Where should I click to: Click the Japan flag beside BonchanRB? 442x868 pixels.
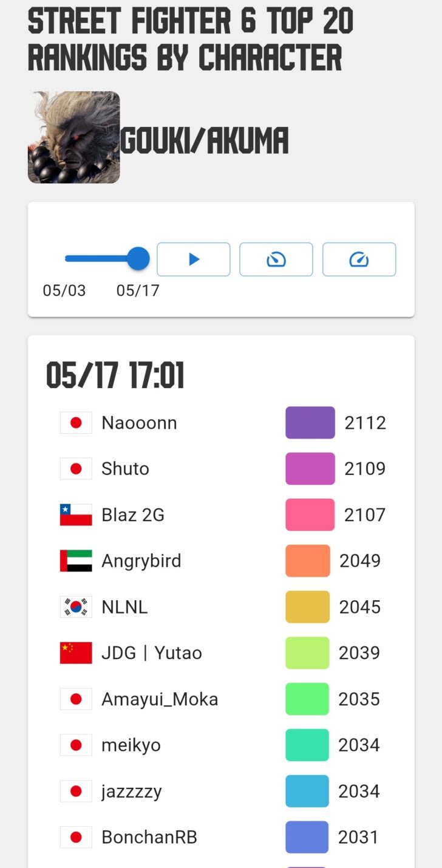[76, 838]
